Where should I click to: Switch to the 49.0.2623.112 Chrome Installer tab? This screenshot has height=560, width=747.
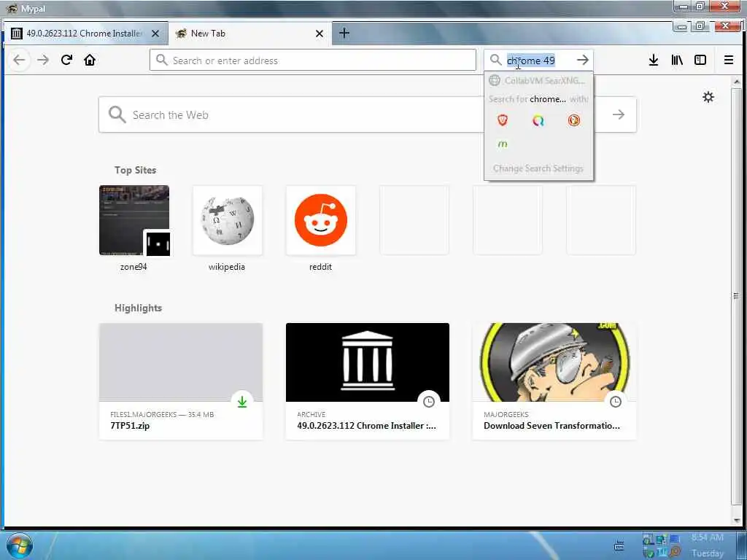pos(85,34)
